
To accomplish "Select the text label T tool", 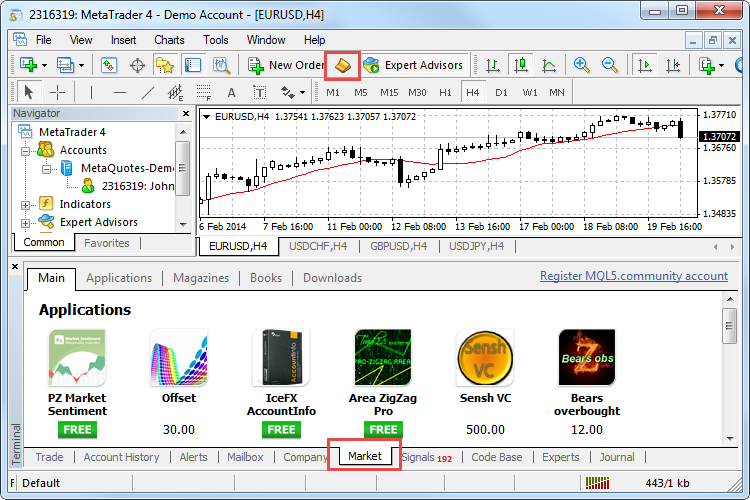I will coord(260,92).
